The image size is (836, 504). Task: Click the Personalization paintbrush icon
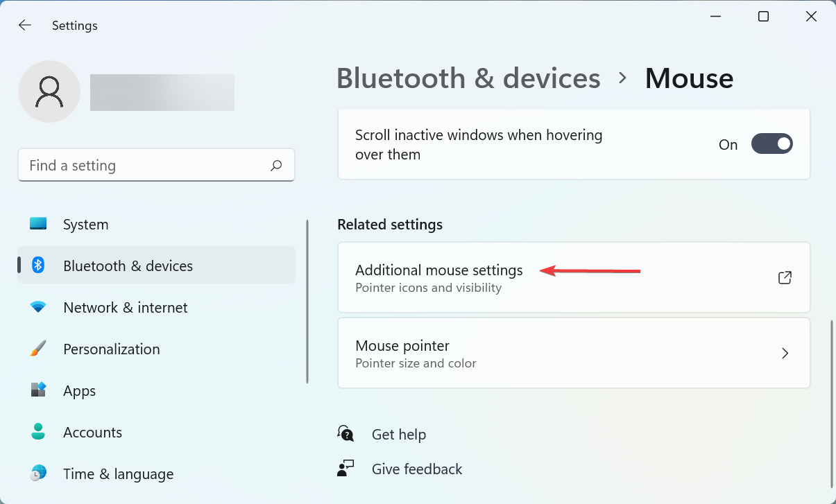[38, 349]
